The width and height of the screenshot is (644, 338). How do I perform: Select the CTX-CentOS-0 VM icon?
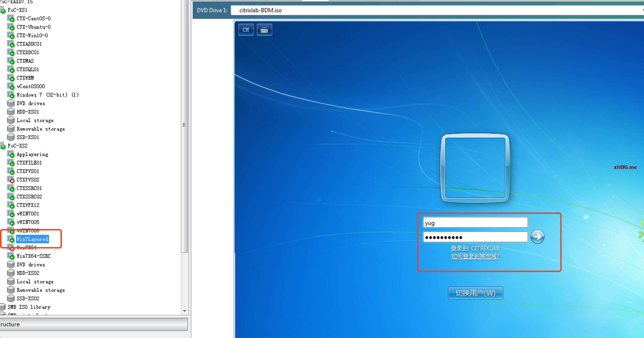click(11, 19)
